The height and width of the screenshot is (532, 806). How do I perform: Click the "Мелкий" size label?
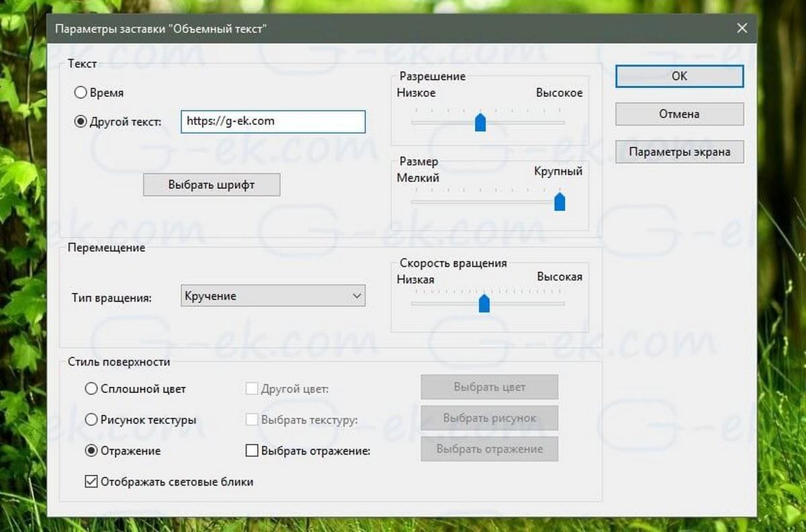[x=418, y=178]
